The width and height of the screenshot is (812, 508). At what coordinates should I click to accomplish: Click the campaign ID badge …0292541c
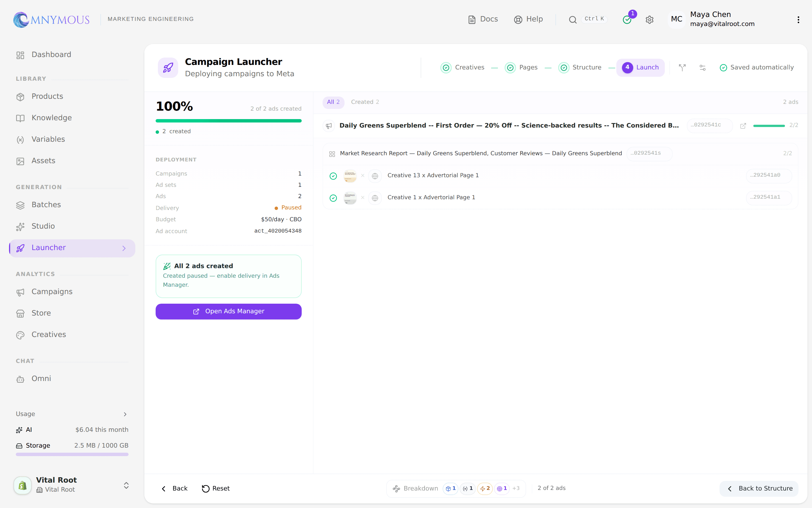pos(709,125)
